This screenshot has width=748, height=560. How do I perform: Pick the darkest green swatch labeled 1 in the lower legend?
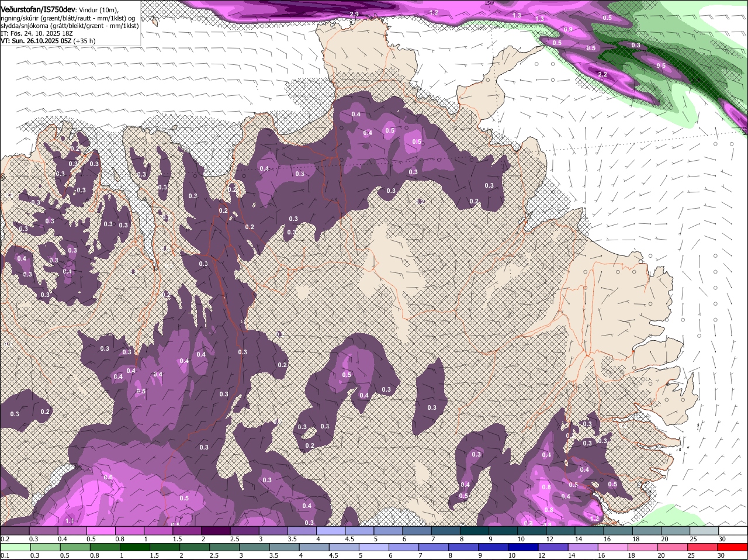(x=135, y=547)
